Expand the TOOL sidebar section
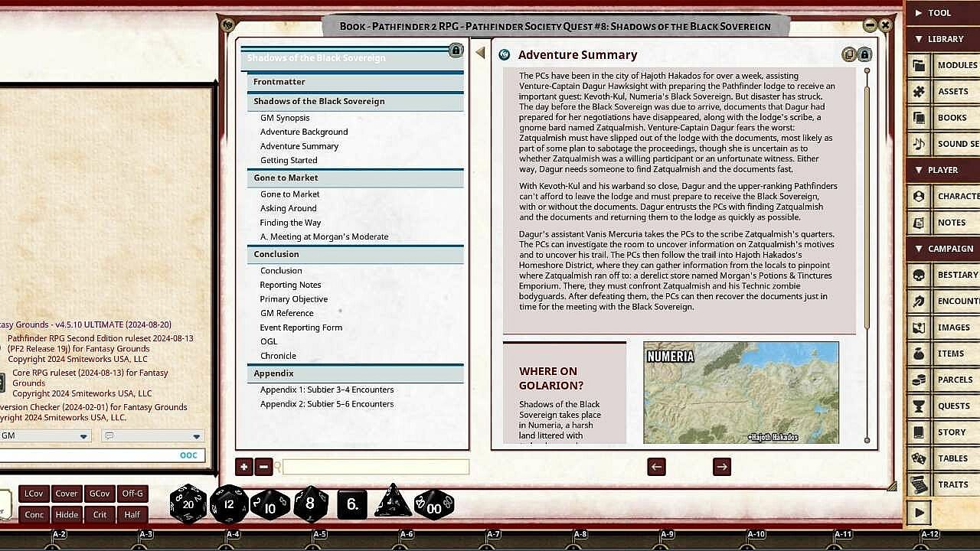The height and width of the screenshot is (551, 980). click(943, 13)
